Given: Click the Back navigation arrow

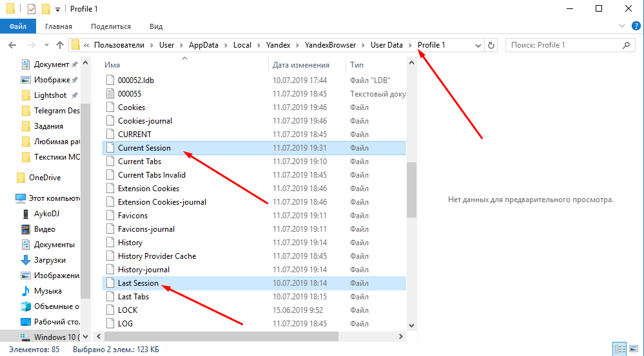Looking at the screenshot, I should 13,45.
